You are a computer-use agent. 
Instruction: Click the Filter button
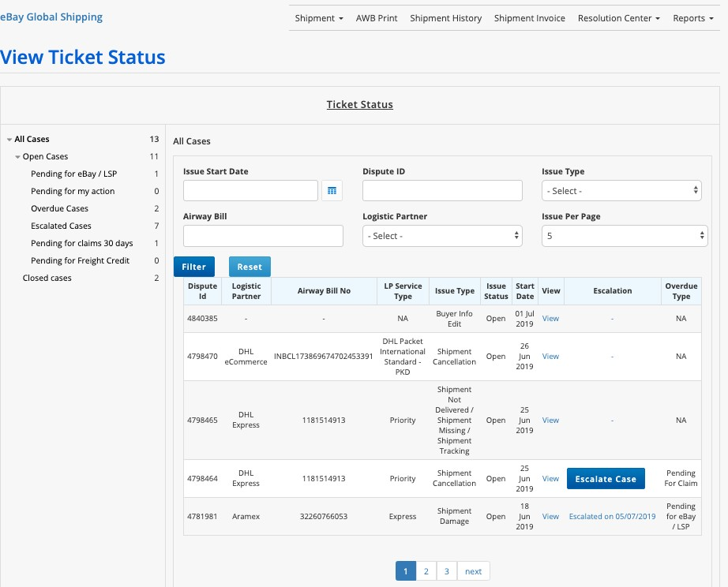pos(194,267)
